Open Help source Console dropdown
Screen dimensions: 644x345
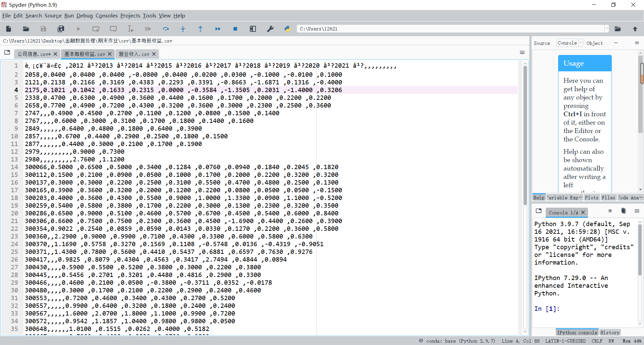pyautogui.click(x=570, y=43)
